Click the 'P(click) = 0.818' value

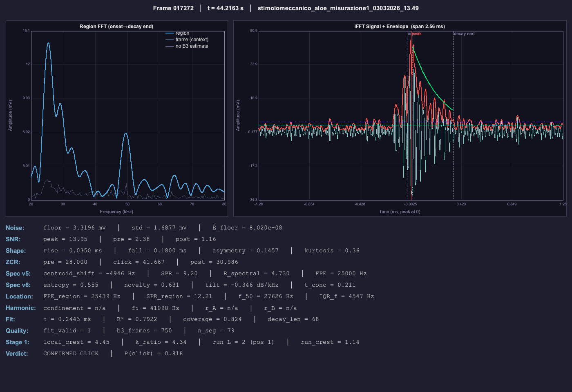[x=154, y=354]
